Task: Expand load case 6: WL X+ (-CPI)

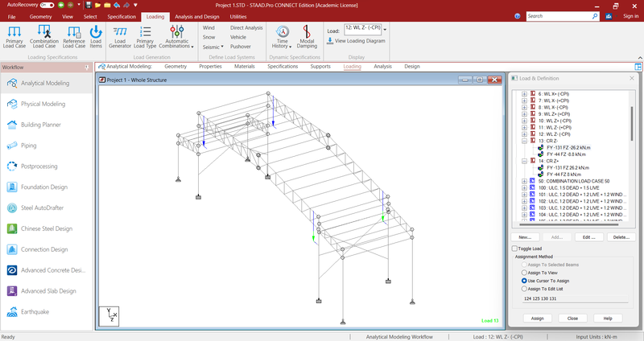Action: [525, 94]
